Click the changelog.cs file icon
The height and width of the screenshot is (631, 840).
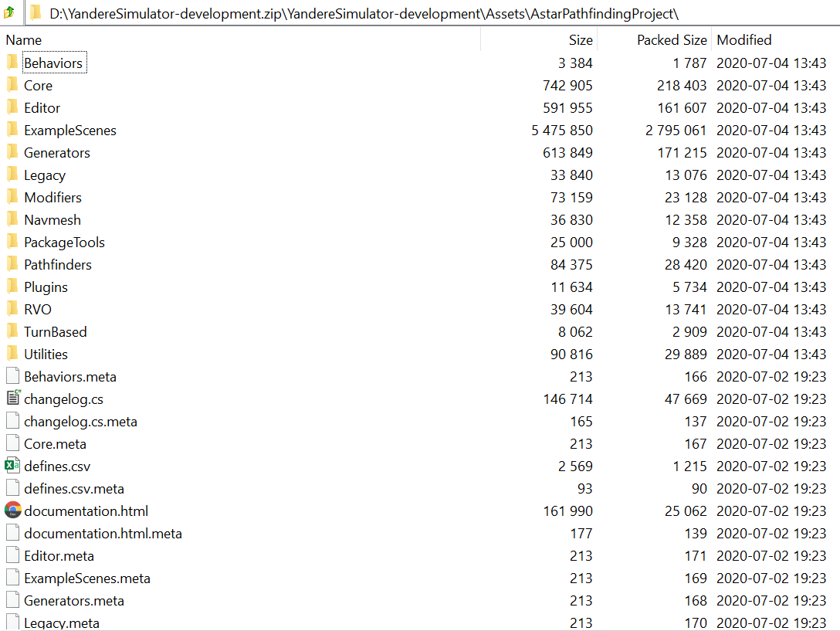pyautogui.click(x=13, y=398)
